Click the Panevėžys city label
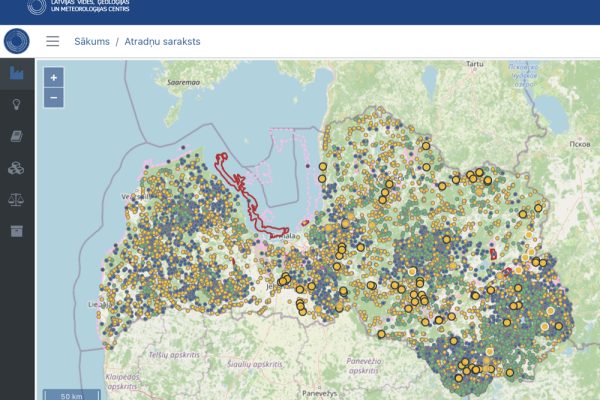Image resolution: width=600 pixels, height=400 pixels. click(320, 393)
